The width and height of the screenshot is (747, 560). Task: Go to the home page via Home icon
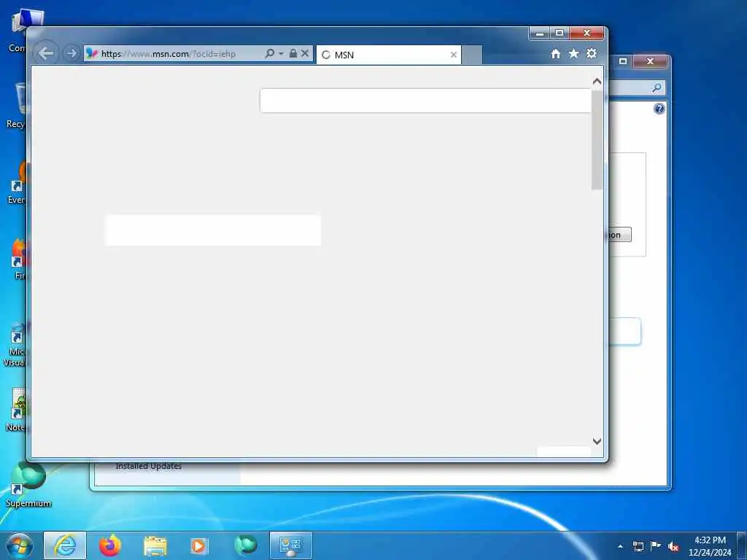(x=555, y=54)
